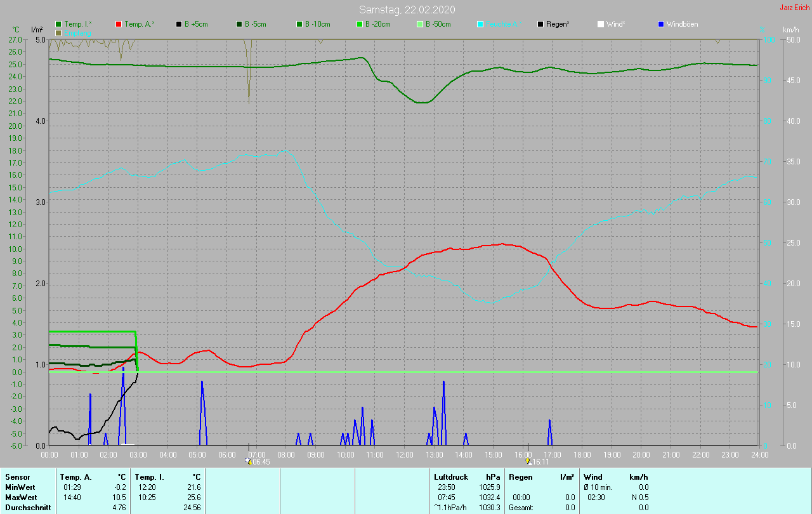Screen dimensions: 812x514
Task: Select the red Temp. A. legend swatch
Action: tap(119, 24)
